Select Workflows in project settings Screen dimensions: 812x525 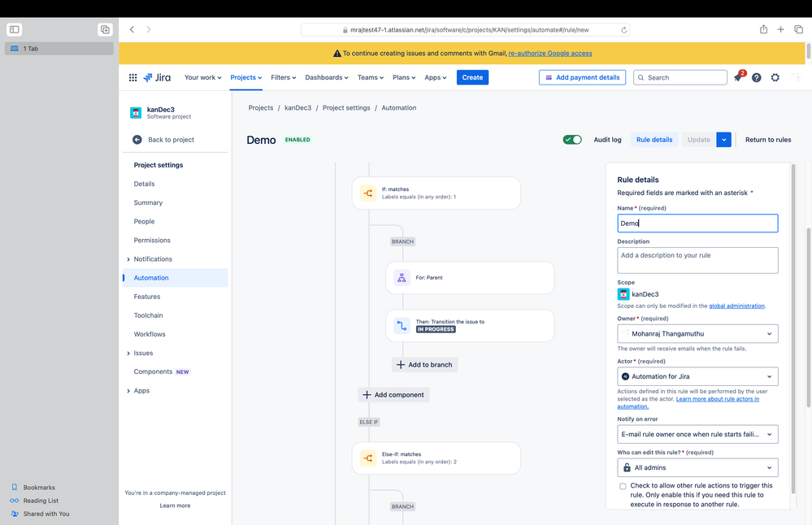[150, 335]
